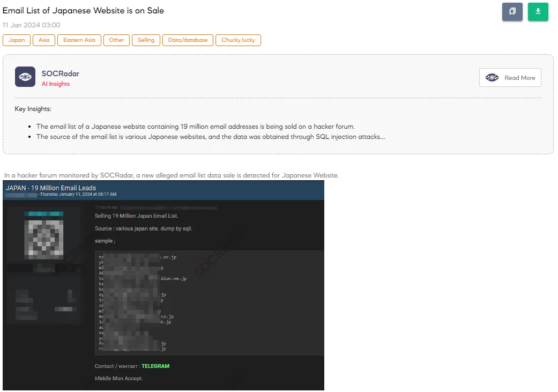Click the bookmark icon button
The image size is (558, 392).
512,12
